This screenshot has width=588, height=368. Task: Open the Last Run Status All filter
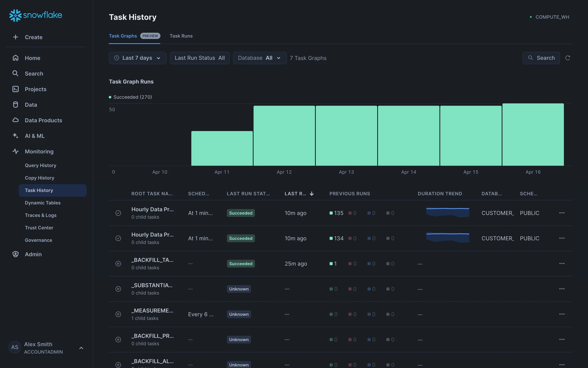click(x=199, y=58)
